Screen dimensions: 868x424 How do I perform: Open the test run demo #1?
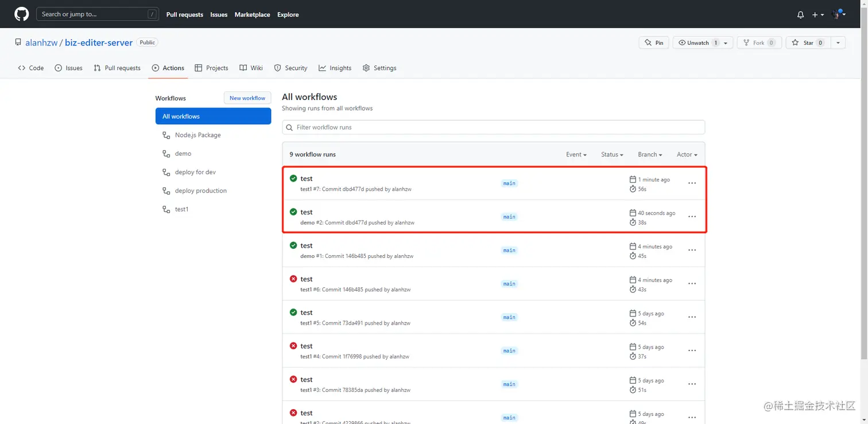click(307, 245)
